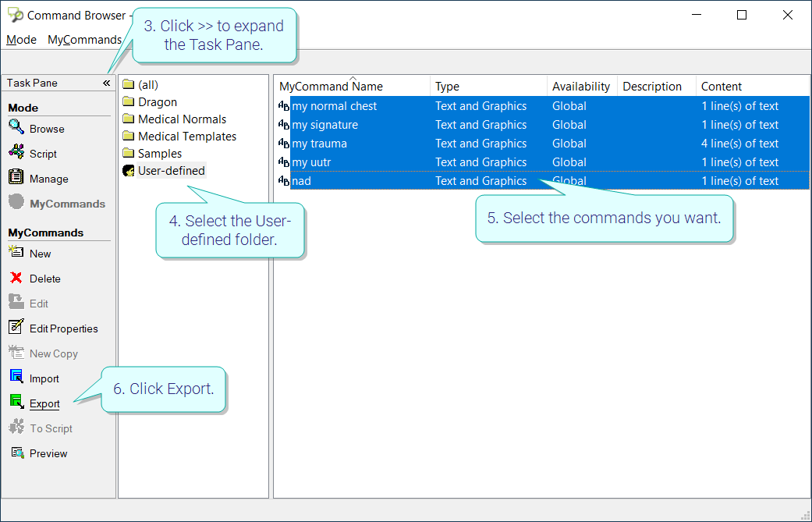Delete the selected commands

(45, 279)
